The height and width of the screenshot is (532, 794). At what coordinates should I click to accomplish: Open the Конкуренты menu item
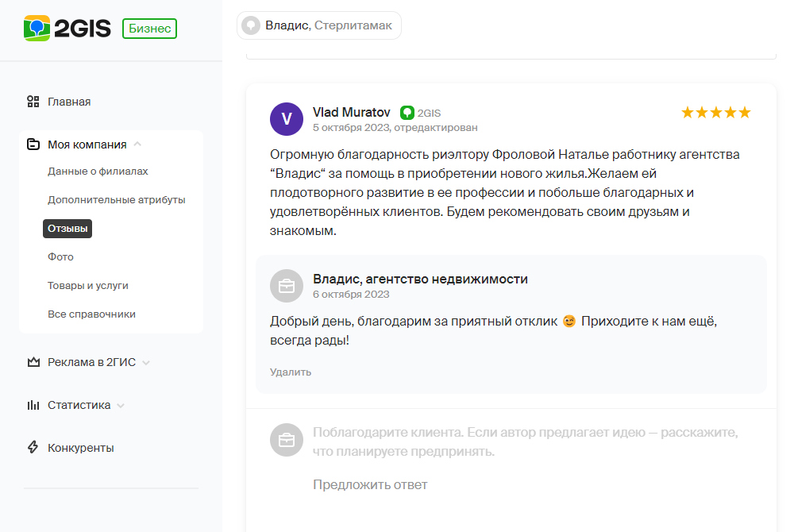pos(80,448)
